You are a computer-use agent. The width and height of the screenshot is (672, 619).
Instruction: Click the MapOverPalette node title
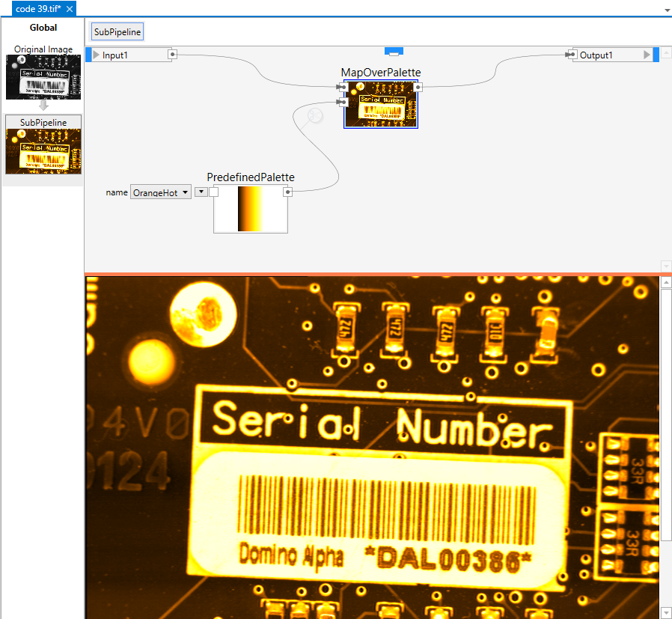point(381,73)
